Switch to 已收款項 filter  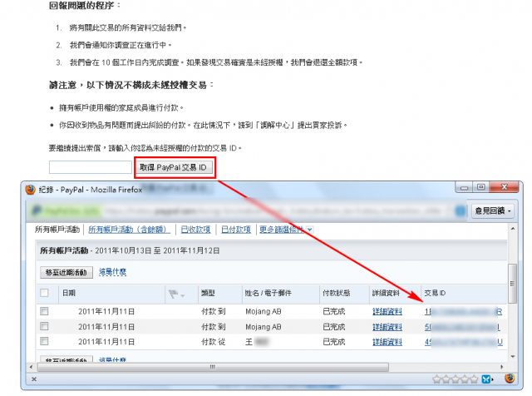[195, 230]
